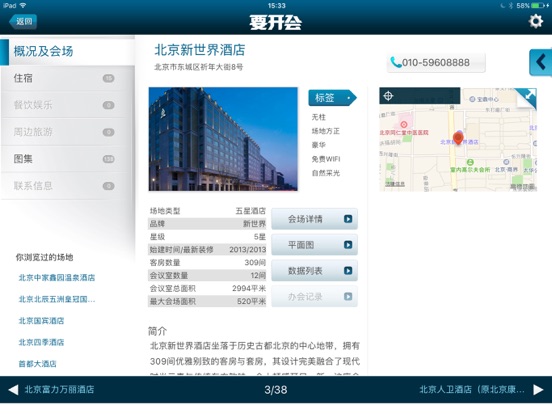The height and width of the screenshot is (414, 552).
Task: Open the 平面图 button
Action: point(314,245)
